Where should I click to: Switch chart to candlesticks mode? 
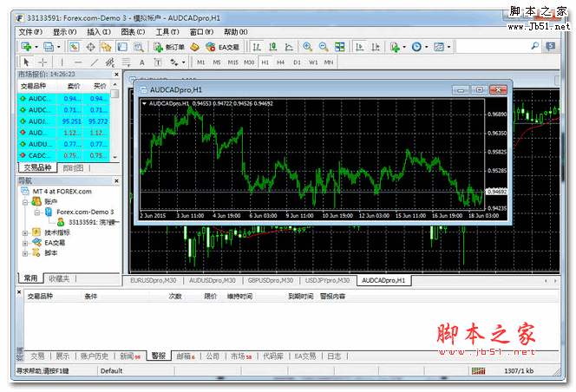tap(273, 47)
